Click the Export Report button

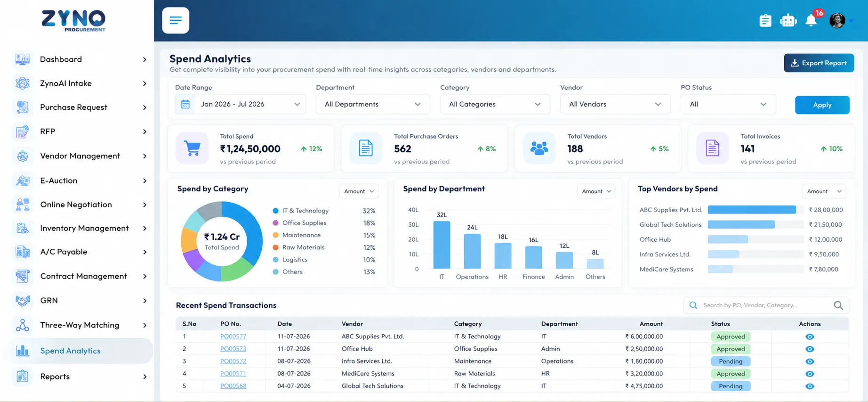pos(819,63)
